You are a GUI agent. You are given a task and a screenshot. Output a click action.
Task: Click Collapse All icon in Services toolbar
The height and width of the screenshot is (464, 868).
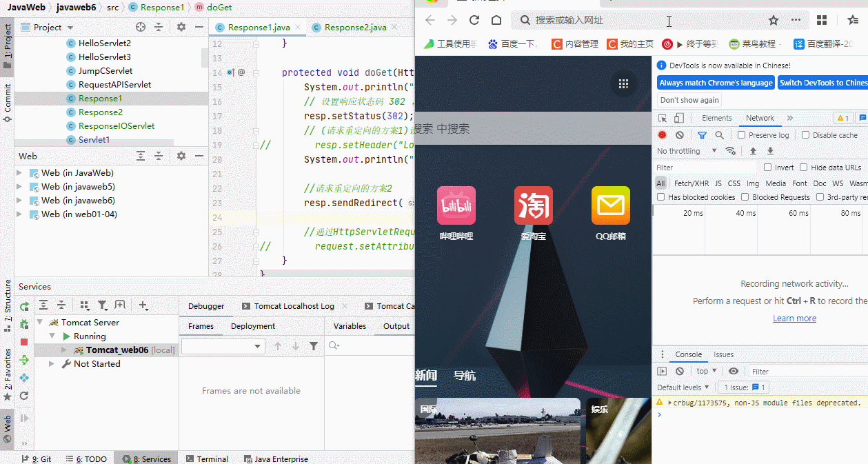[61, 305]
